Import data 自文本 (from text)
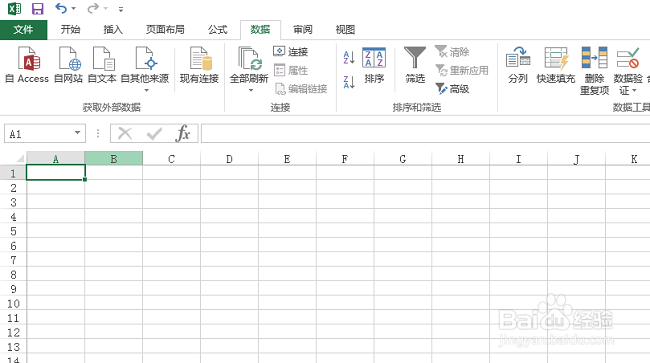The height and width of the screenshot is (363, 650). pyautogui.click(x=102, y=65)
